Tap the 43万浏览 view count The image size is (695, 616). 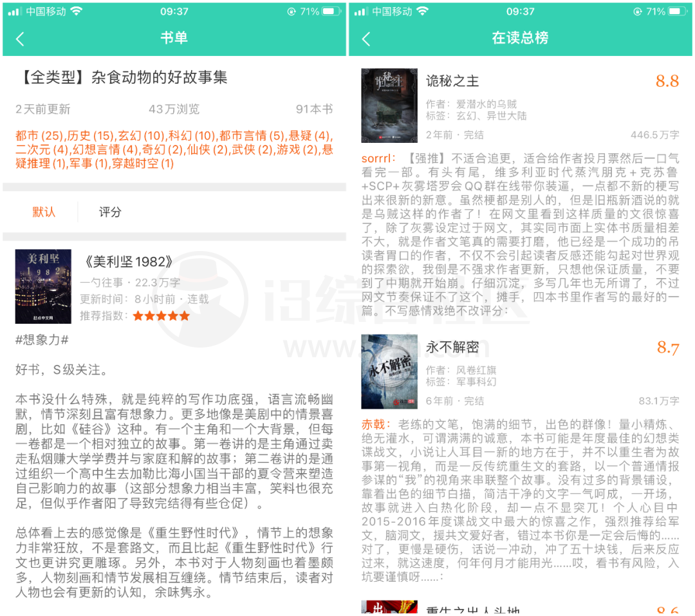pyautogui.click(x=174, y=109)
